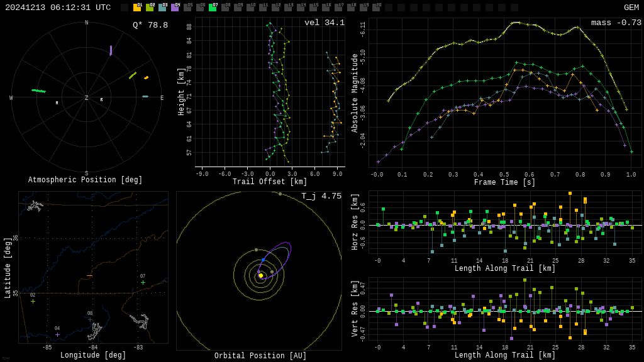Click the yellow Sun marker in the orbit plot

click(x=260, y=275)
